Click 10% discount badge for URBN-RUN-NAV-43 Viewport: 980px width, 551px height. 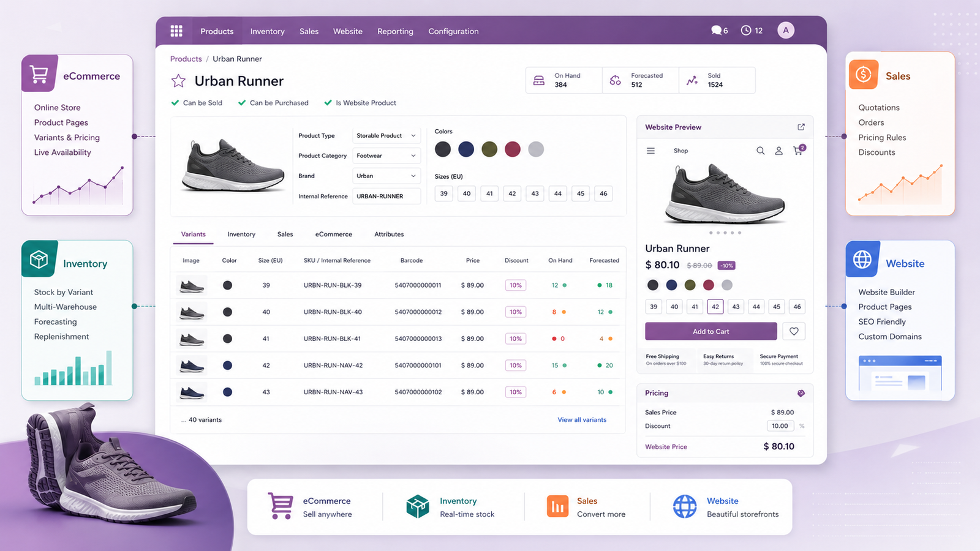pyautogui.click(x=516, y=392)
